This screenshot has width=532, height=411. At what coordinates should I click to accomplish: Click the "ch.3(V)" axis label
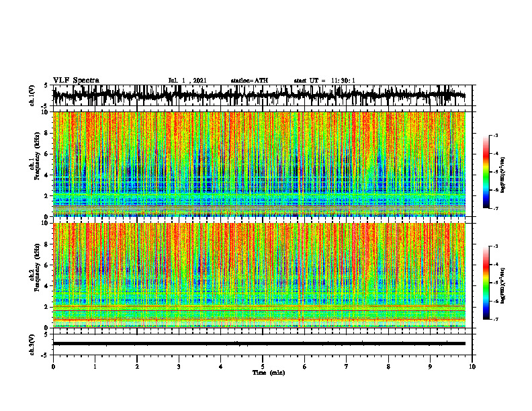click(x=32, y=345)
